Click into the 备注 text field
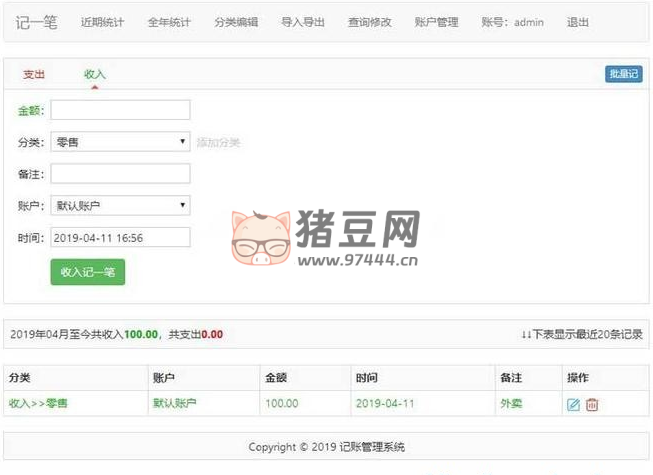The width and height of the screenshot is (653, 475). click(120, 174)
